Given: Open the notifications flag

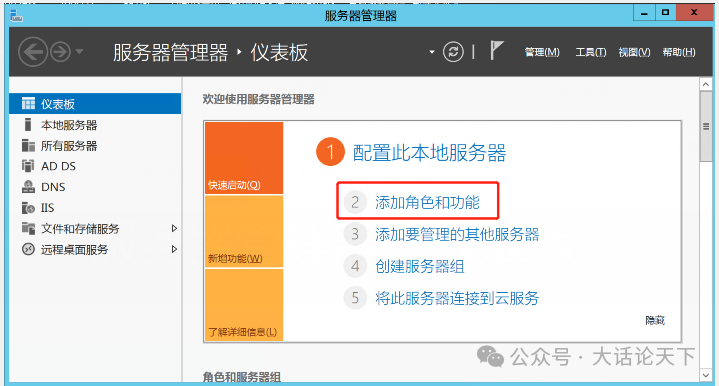Looking at the screenshot, I should click(x=496, y=50).
